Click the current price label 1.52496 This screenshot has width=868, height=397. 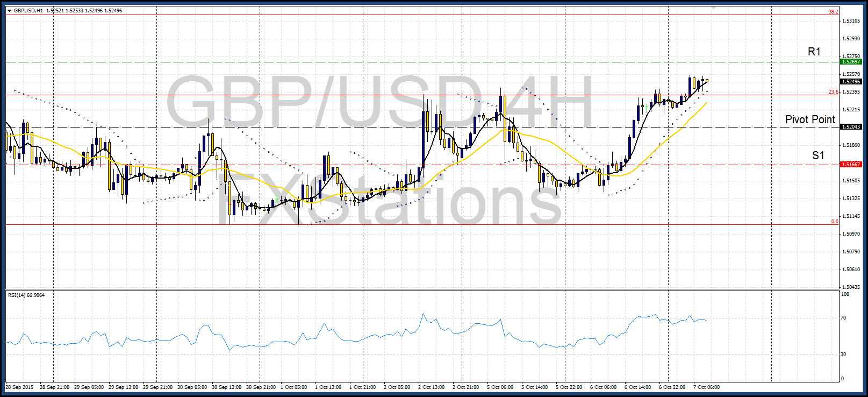click(851, 82)
